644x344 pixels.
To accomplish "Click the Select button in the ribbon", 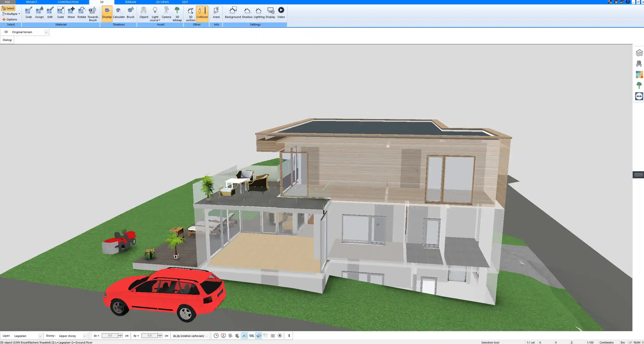I will coord(8,8).
